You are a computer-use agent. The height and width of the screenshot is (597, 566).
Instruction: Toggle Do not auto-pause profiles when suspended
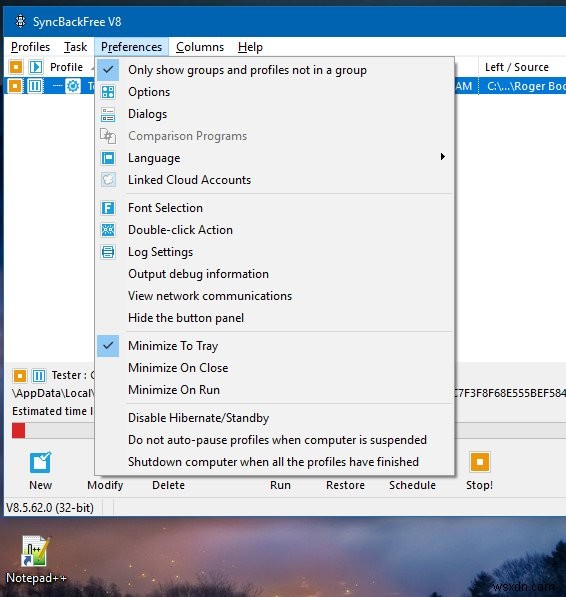click(275, 440)
